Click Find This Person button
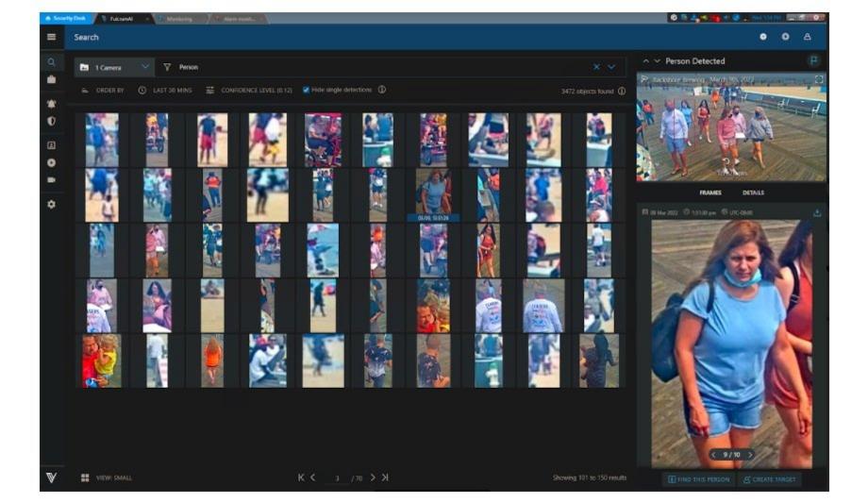The width and height of the screenshot is (868, 503). click(698, 479)
